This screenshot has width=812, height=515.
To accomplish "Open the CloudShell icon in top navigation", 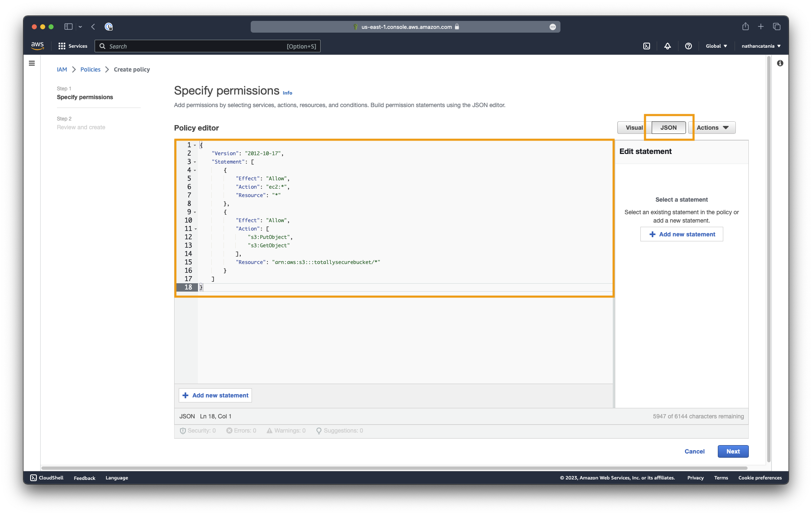I will (647, 46).
